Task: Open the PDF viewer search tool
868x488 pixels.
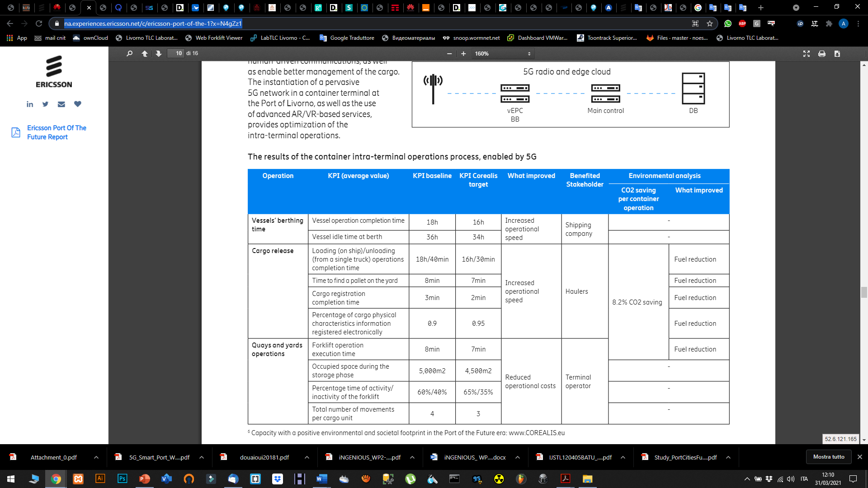Action: [129, 53]
